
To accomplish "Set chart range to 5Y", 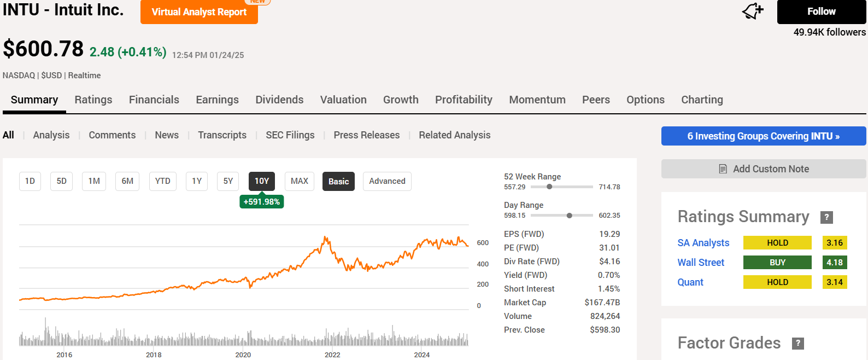I will click(x=228, y=181).
